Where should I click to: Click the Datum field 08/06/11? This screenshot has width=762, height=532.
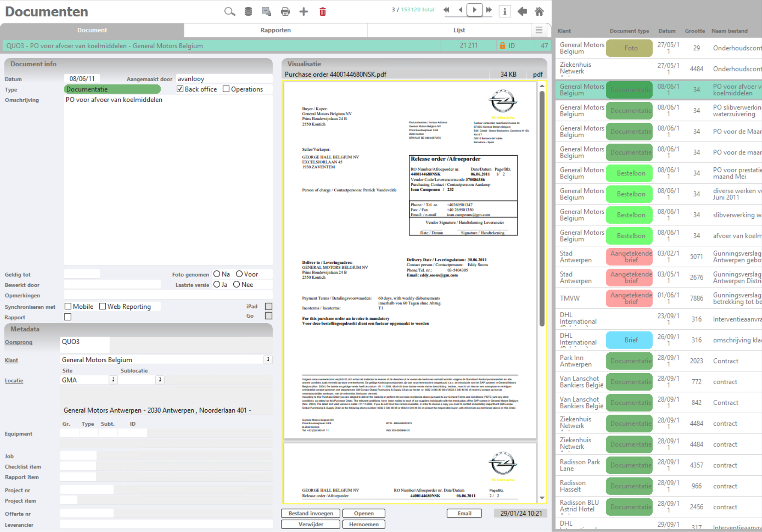(82, 79)
